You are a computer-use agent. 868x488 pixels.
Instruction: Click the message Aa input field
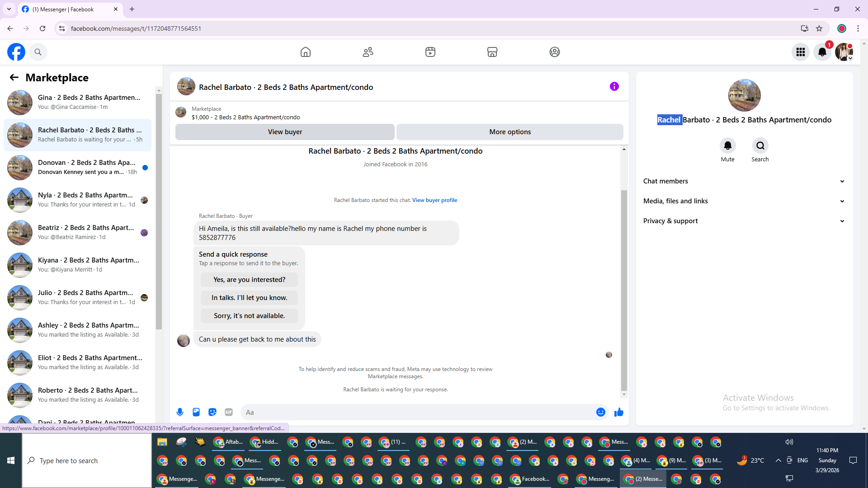tap(418, 412)
